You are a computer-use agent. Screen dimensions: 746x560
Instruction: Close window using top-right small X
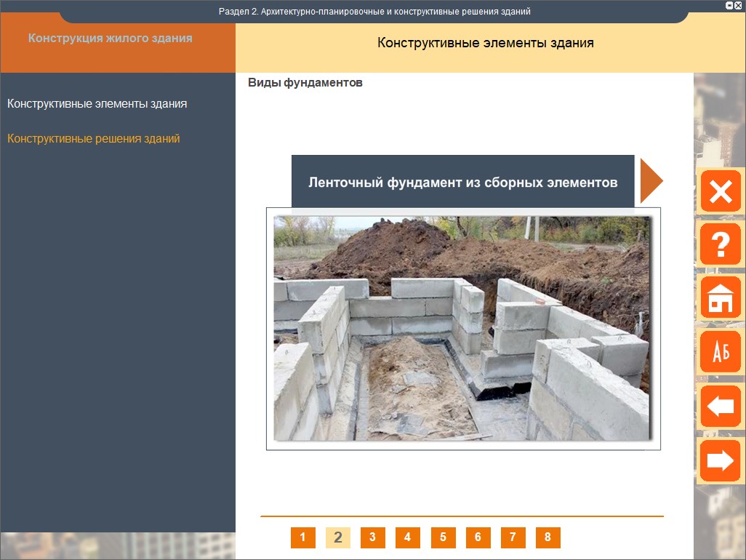(x=738, y=5)
